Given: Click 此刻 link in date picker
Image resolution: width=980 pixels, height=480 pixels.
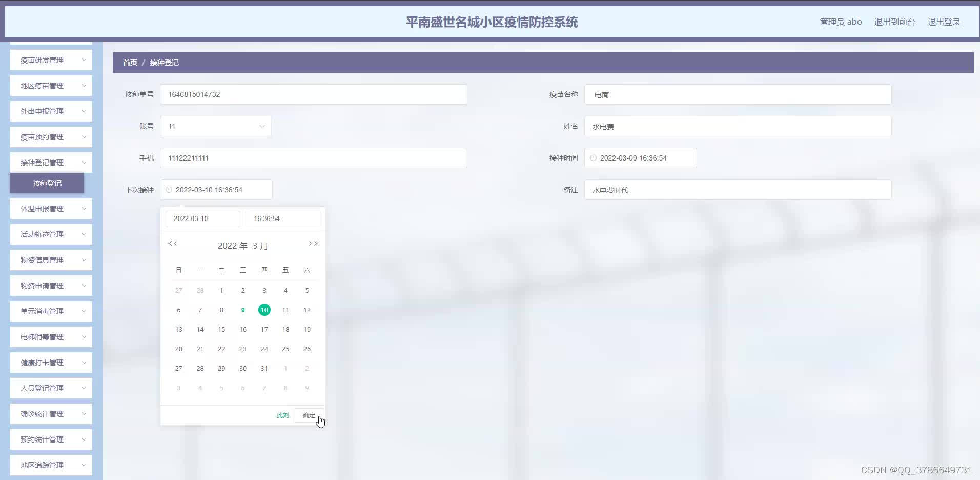Looking at the screenshot, I should (x=283, y=415).
